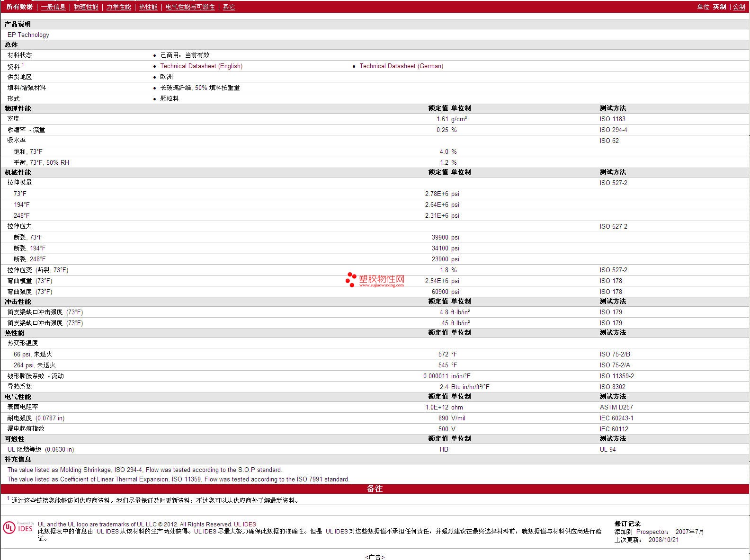This screenshot has width=750, height=560.
Task: Switch units to 公制
Action: pos(739,7)
